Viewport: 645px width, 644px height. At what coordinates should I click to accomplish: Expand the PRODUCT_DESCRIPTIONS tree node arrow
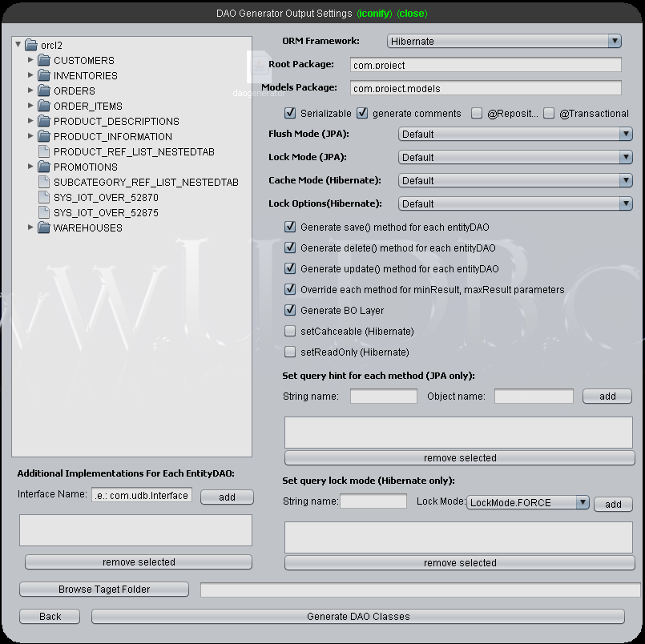pos(30,120)
